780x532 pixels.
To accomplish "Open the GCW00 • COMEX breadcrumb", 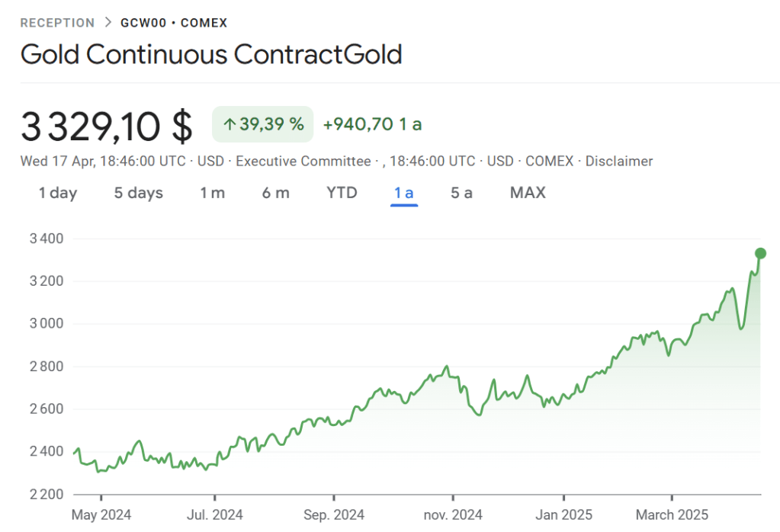I will click(174, 23).
